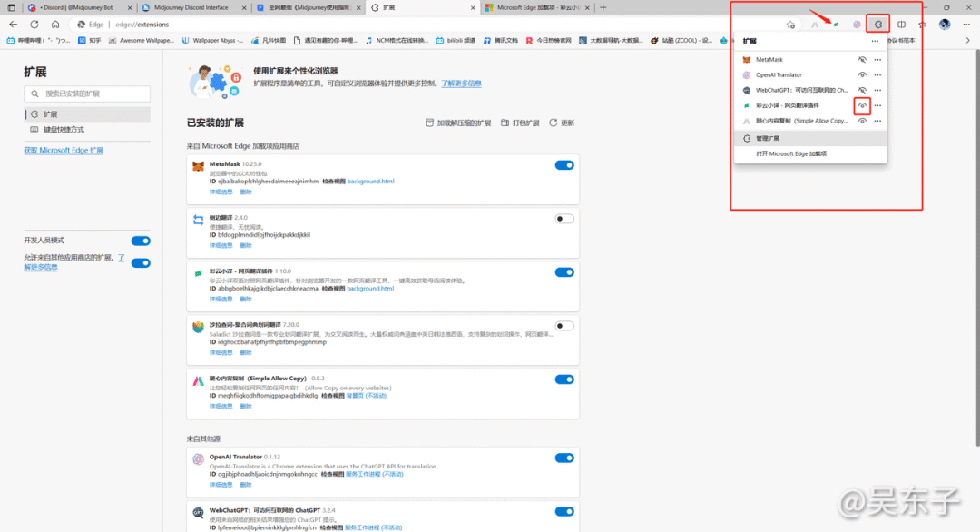Open the 获取 Microsoft Edge 扩展 link
Screen dimensions: 980x532
(64, 151)
